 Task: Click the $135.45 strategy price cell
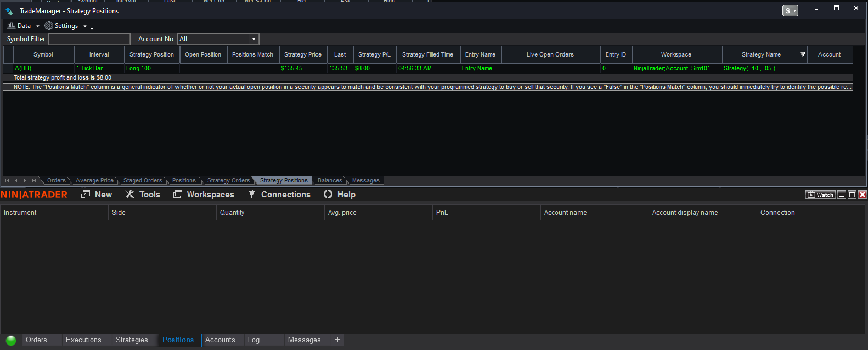pyautogui.click(x=303, y=68)
